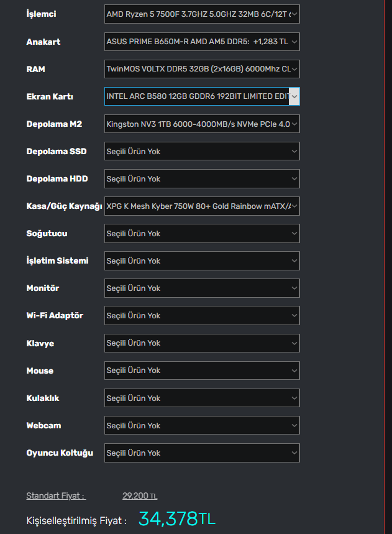Open the Wi-Fi Adaptör dropdown
The width and height of the screenshot is (392, 534).
click(x=202, y=315)
